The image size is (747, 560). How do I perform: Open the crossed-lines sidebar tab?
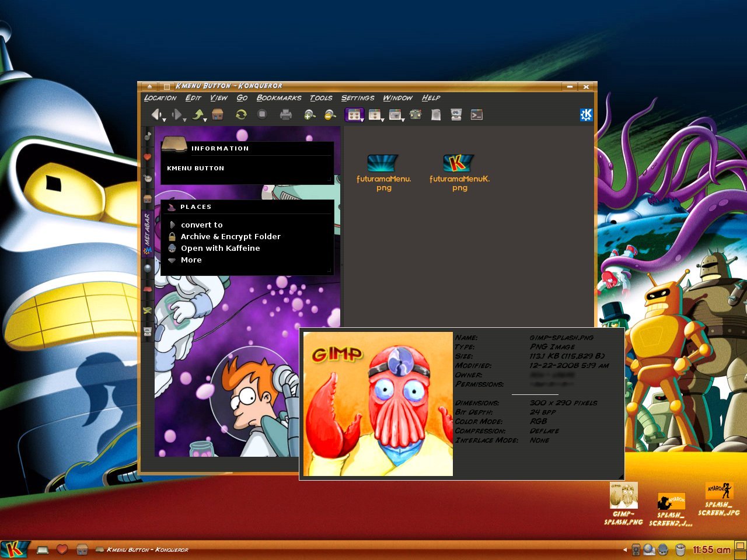pos(148,310)
